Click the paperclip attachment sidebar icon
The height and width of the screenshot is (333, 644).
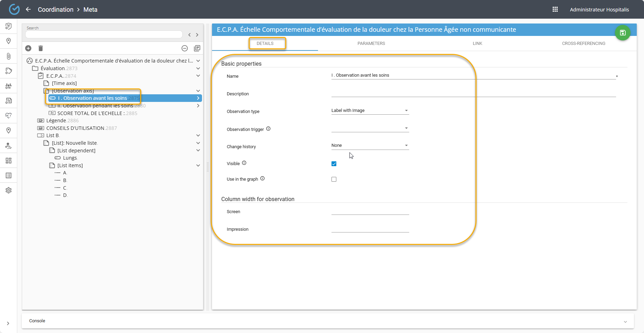click(x=9, y=56)
